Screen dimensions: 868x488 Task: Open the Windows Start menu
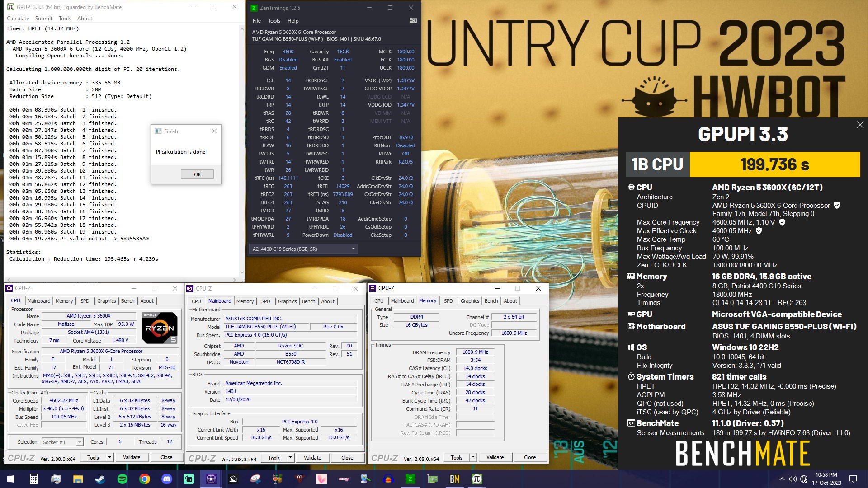pos(11,479)
